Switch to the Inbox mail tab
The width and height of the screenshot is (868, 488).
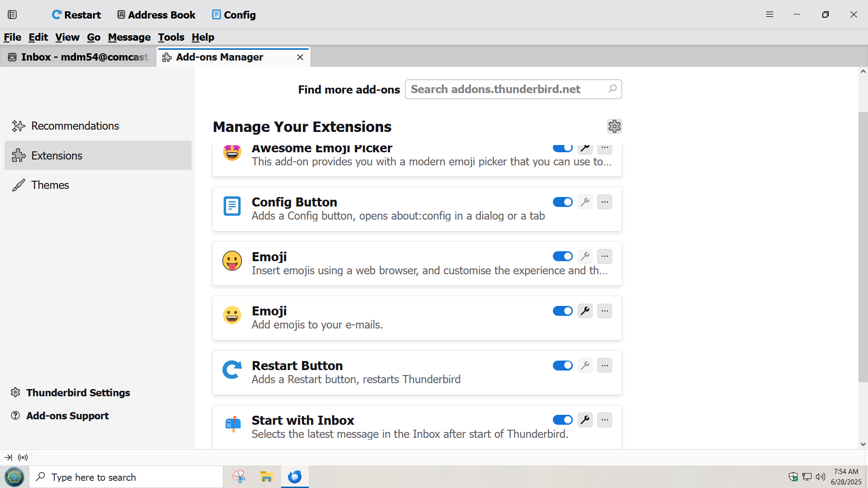pyautogui.click(x=78, y=57)
